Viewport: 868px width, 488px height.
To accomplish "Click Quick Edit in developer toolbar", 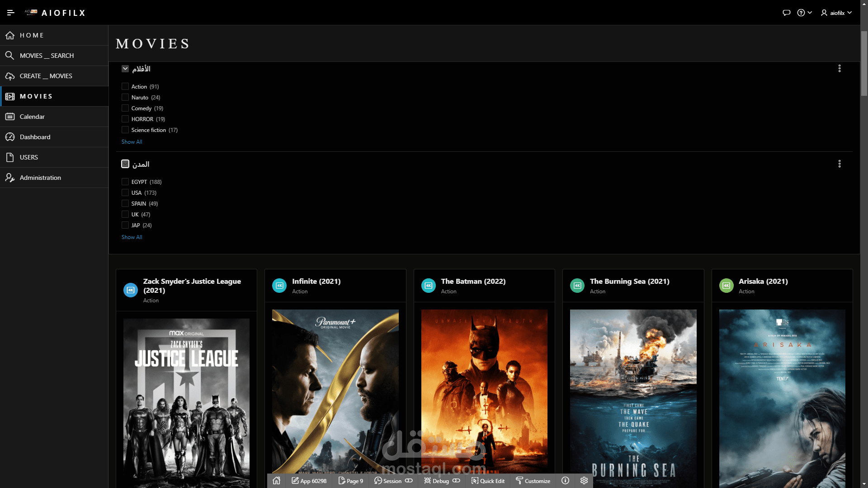I will [488, 481].
